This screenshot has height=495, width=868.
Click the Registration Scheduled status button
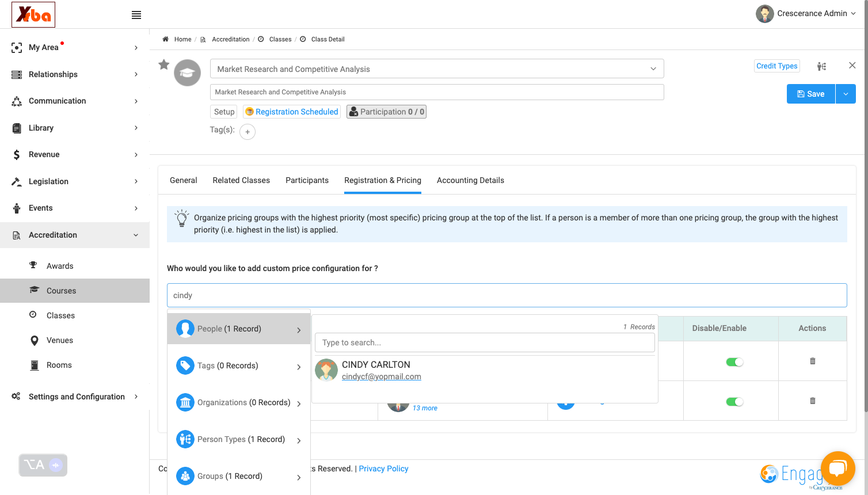tap(292, 112)
